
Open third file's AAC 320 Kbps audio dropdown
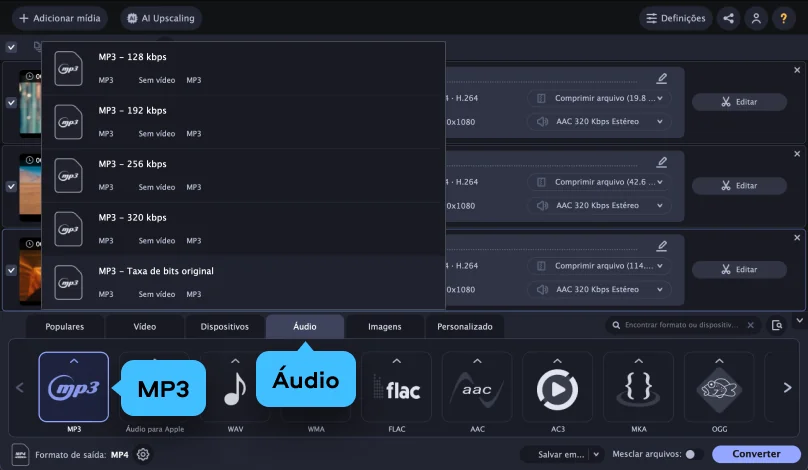(599, 290)
